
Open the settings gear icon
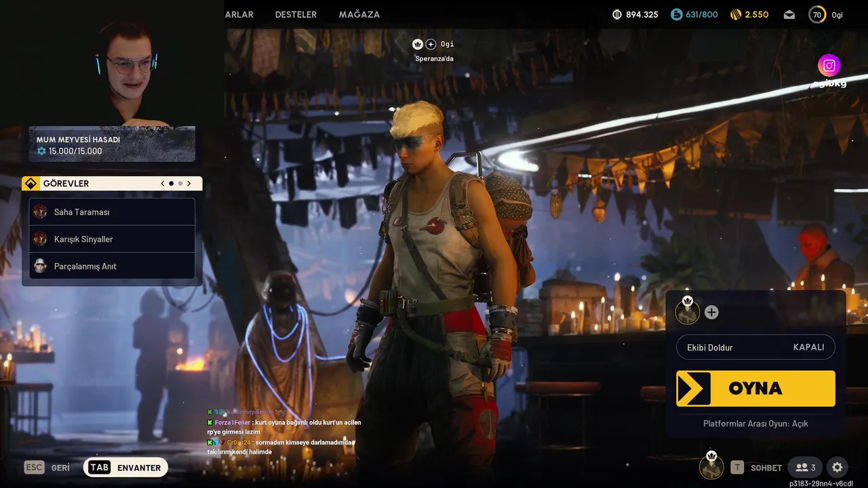click(x=837, y=468)
